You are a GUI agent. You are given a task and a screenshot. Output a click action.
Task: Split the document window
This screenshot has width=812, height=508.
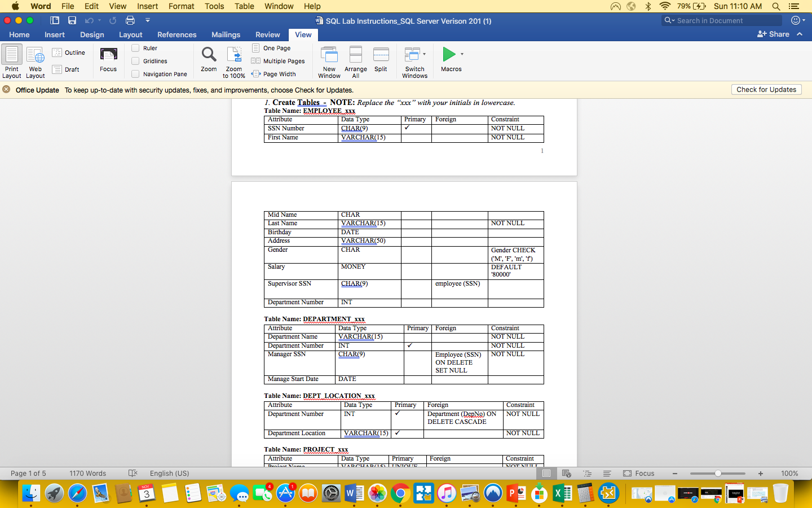click(x=381, y=60)
